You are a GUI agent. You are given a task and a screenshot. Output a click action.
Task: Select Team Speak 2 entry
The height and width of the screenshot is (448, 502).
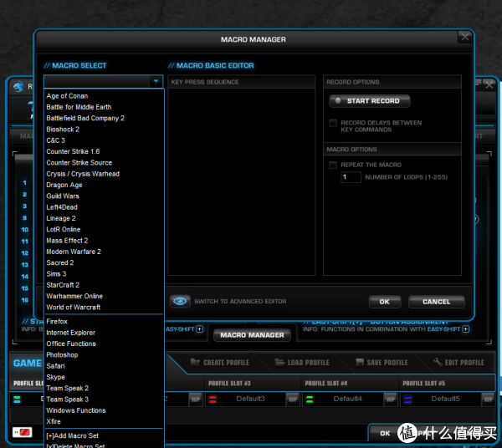click(x=67, y=388)
